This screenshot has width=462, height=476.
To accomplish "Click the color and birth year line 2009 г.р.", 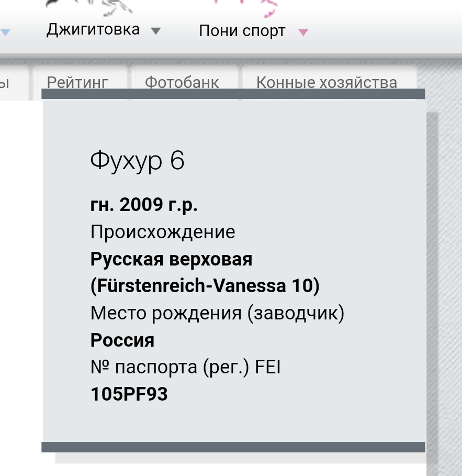I will (144, 205).
